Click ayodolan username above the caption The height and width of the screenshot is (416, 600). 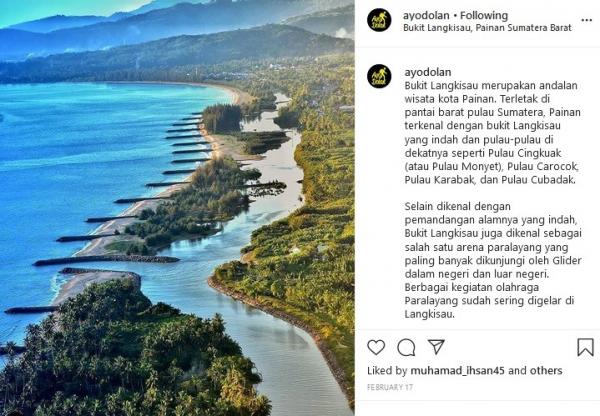(x=428, y=72)
